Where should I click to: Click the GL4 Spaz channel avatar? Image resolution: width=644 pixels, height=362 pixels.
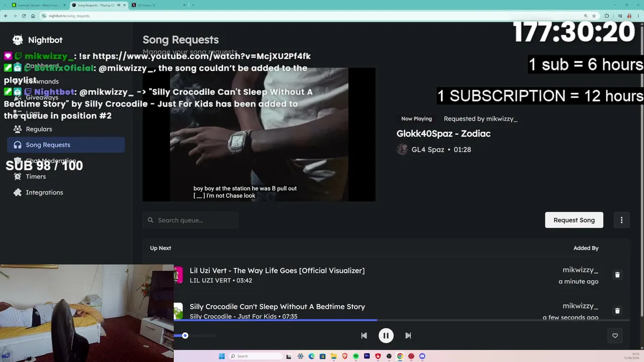pyautogui.click(x=402, y=149)
